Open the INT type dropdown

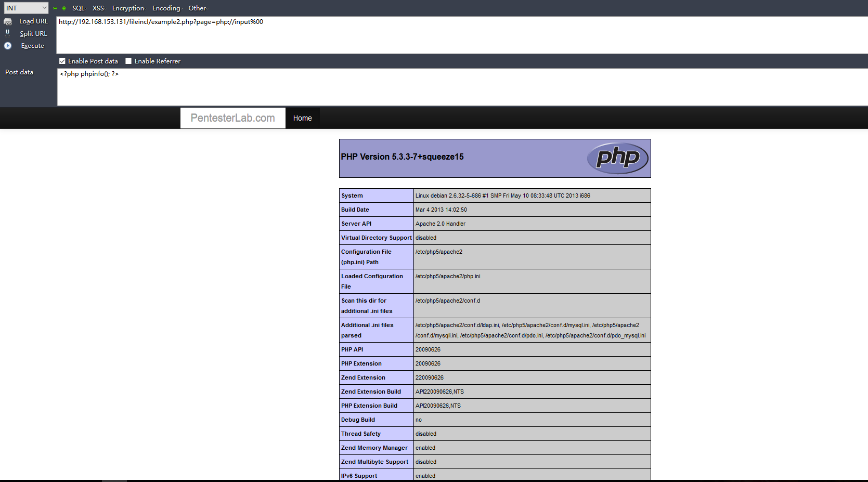click(26, 8)
